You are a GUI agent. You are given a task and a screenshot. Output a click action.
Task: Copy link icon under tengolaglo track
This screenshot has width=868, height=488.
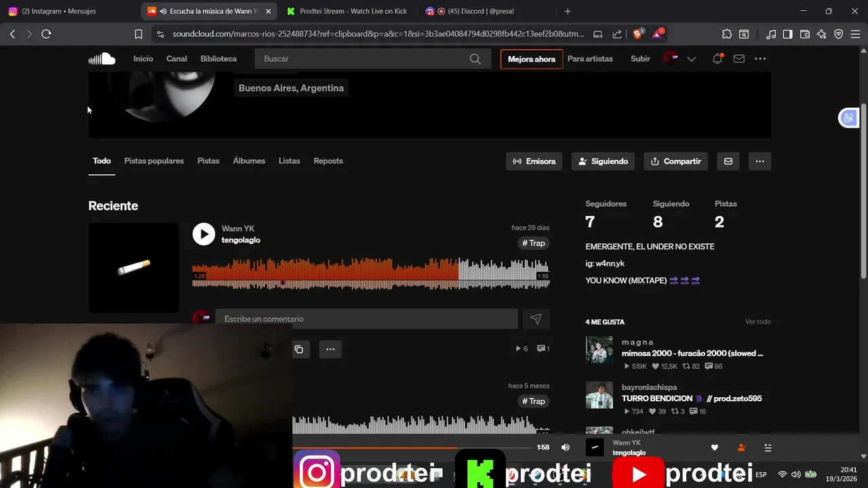coord(299,349)
